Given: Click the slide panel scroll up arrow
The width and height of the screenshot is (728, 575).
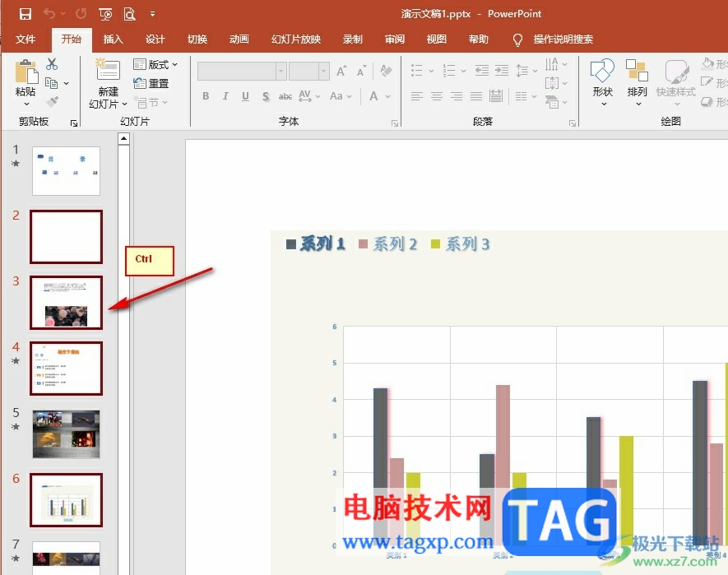Looking at the screenshot, I should pos(123,138).
